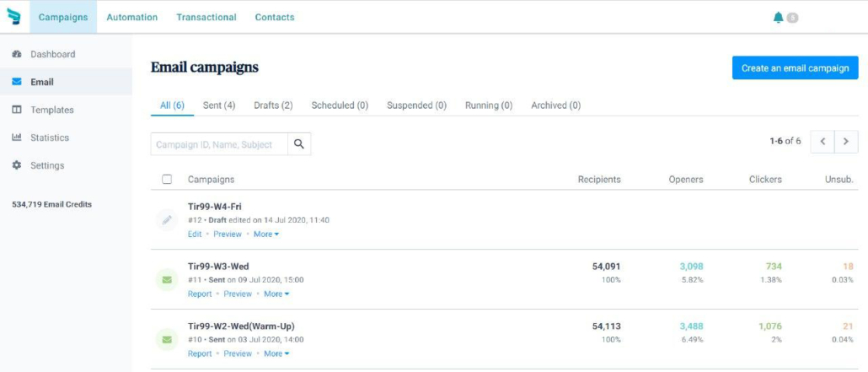Viewport: 868px width, 372px height.
Task: Open the notifications bell icon
Action: tap(779, 18)
